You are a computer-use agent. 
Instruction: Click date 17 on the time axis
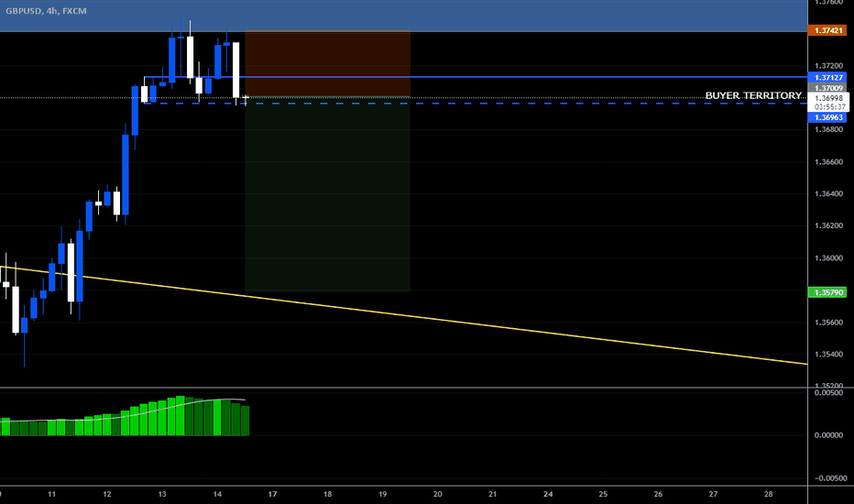click(272, 494)
